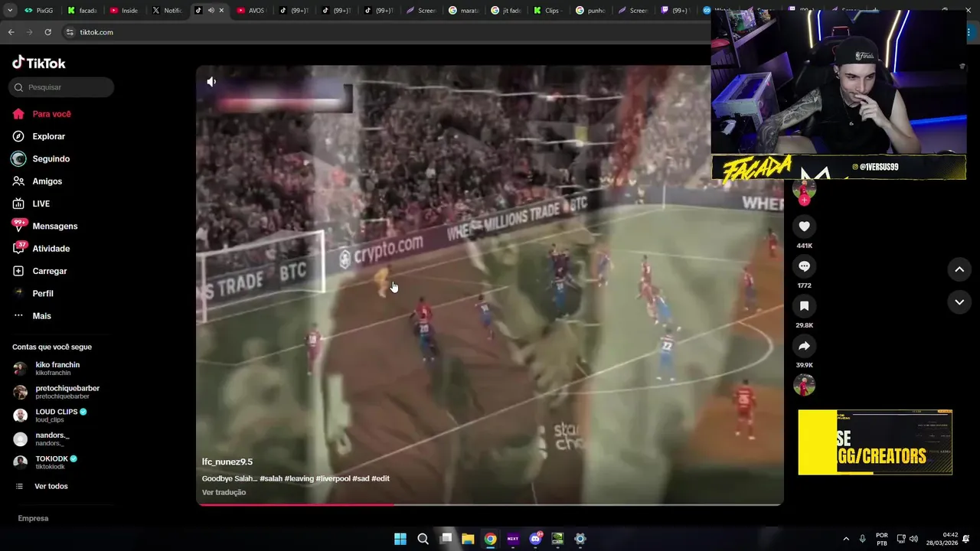The height and width of the screenshot is (551, 980).
Task: Open LOUD CLIPS account
Action: coord(50,416)
